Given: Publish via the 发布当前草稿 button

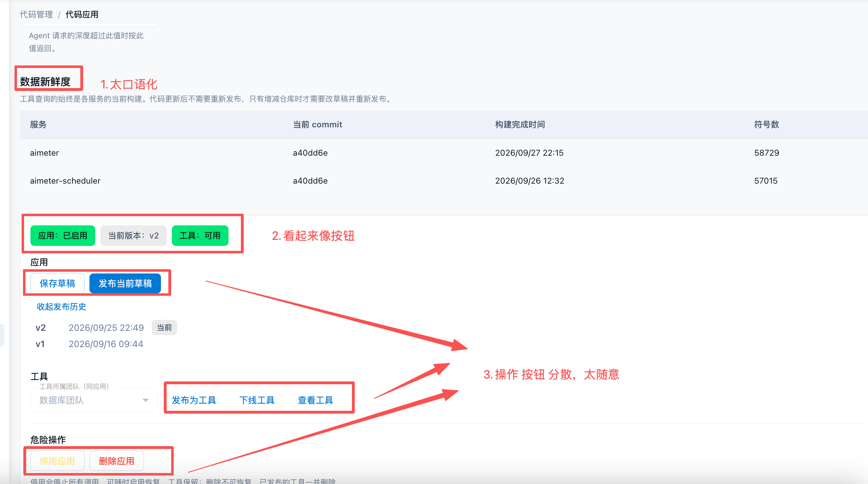Looking at the screenshot, I should tap(125, 283).
